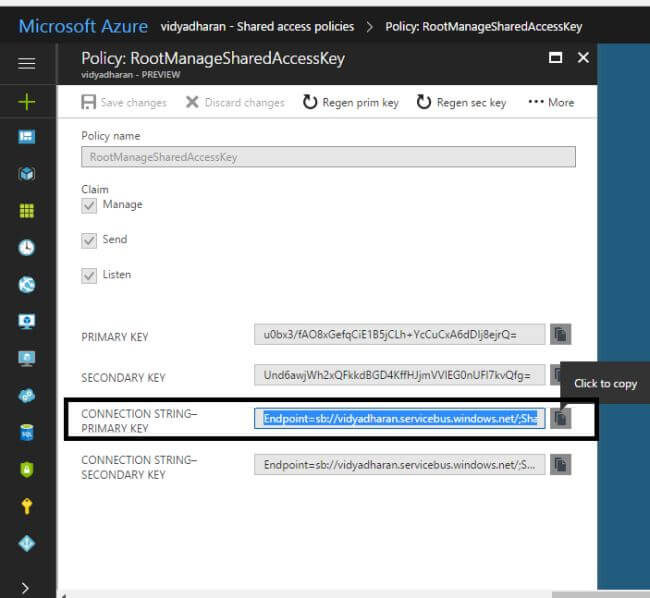Select the secondary connection string field
This screenshot has height=598, width=650.
400,465
